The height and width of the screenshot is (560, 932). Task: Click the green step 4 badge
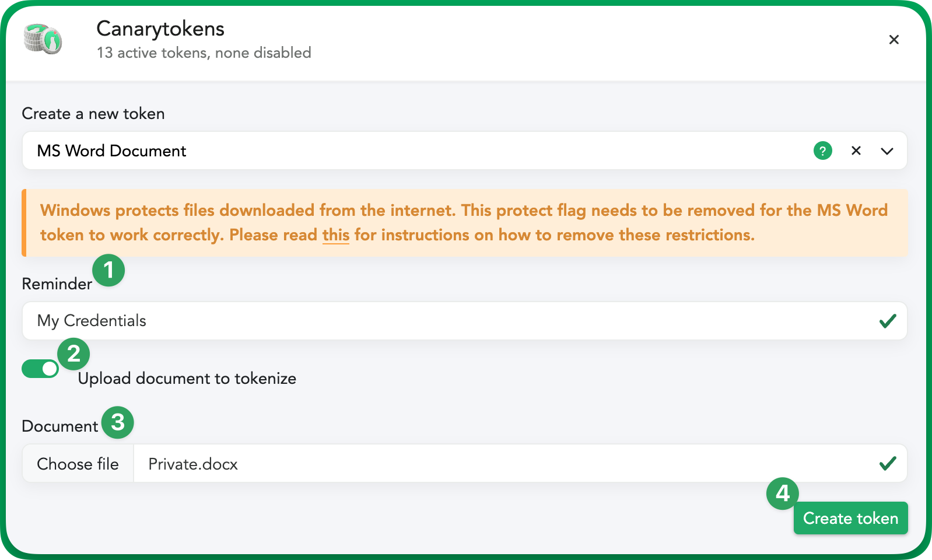[x=783, y=494]
